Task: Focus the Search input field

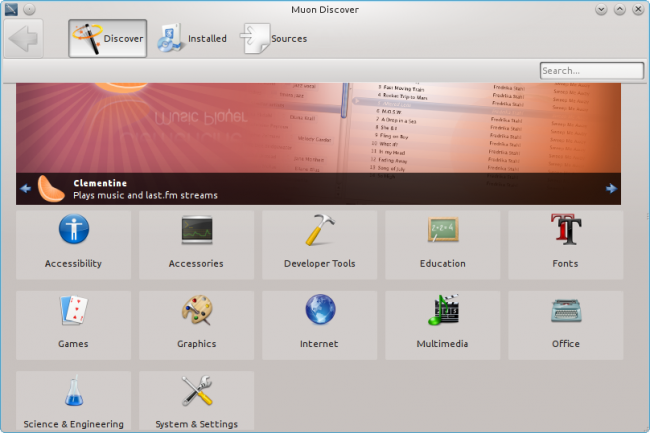Action: pos(592,70)
